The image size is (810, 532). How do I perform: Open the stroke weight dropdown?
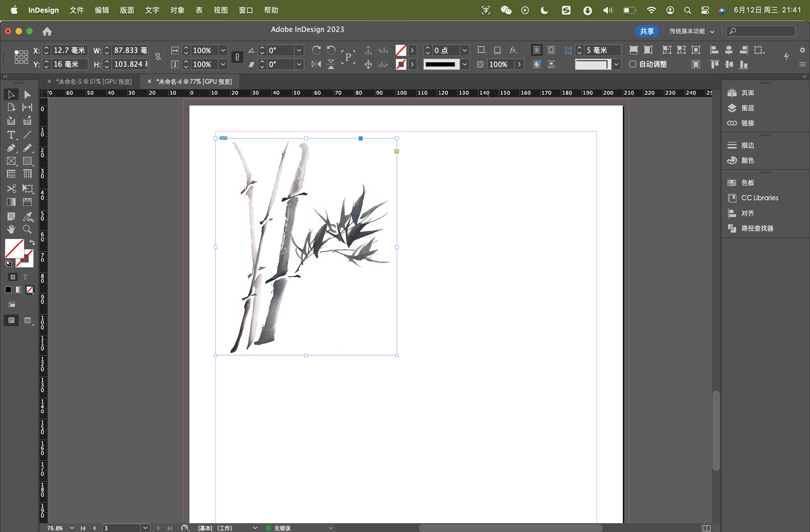[x=464, y=51]
